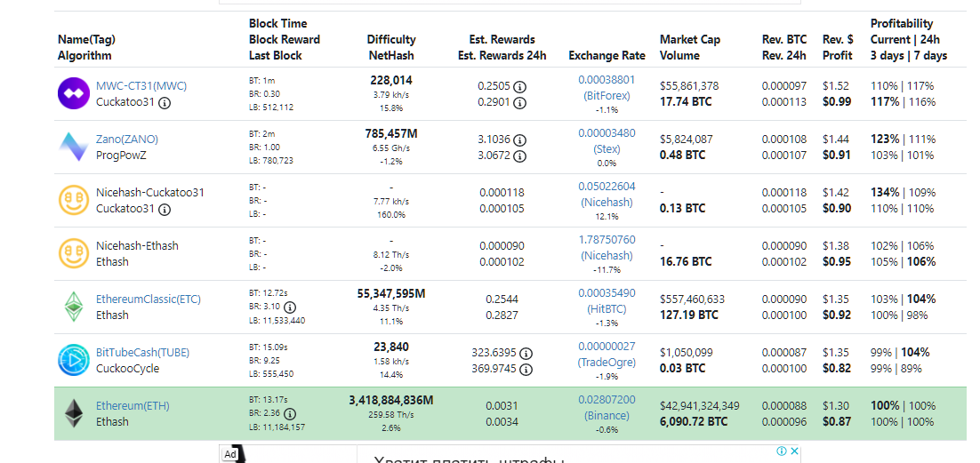
Task: Select ETC difficulty value 55,347,595M
Action: coord(391,293)
